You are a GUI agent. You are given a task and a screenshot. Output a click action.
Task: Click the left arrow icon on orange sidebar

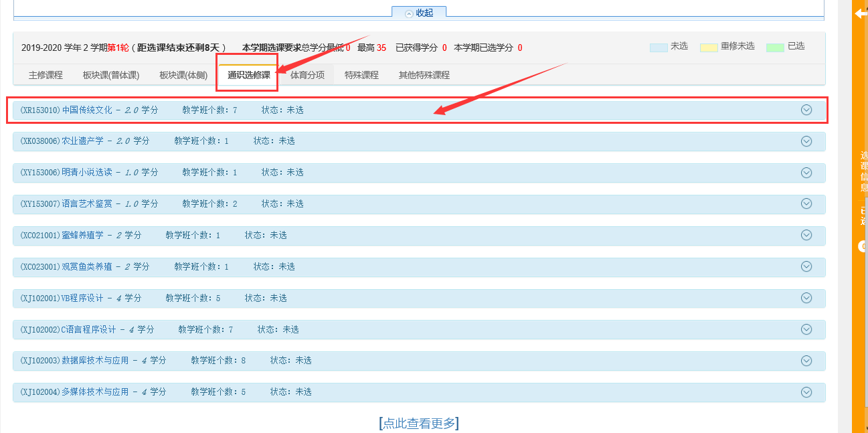[x=861, y=13]
